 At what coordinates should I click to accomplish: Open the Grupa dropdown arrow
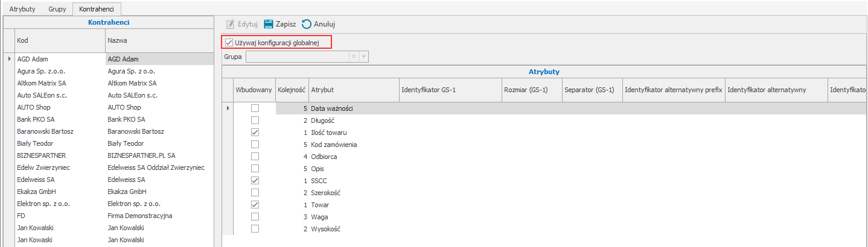[363, 56]
